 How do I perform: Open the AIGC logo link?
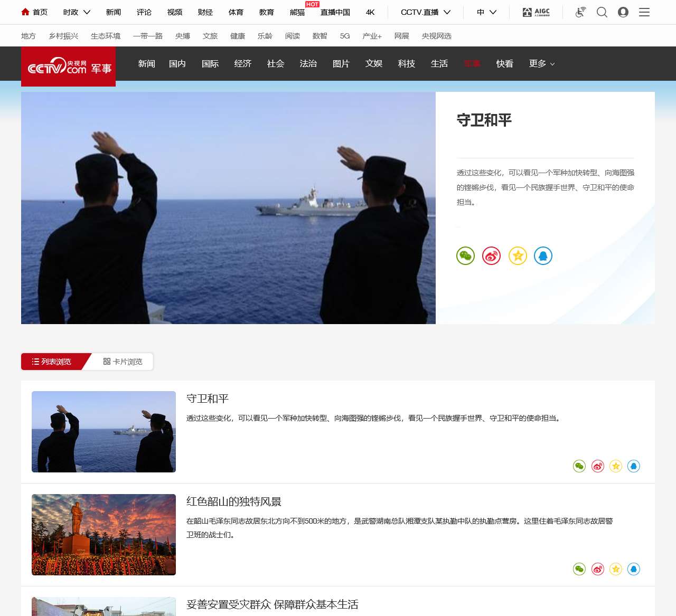click(x=536, y=12)
